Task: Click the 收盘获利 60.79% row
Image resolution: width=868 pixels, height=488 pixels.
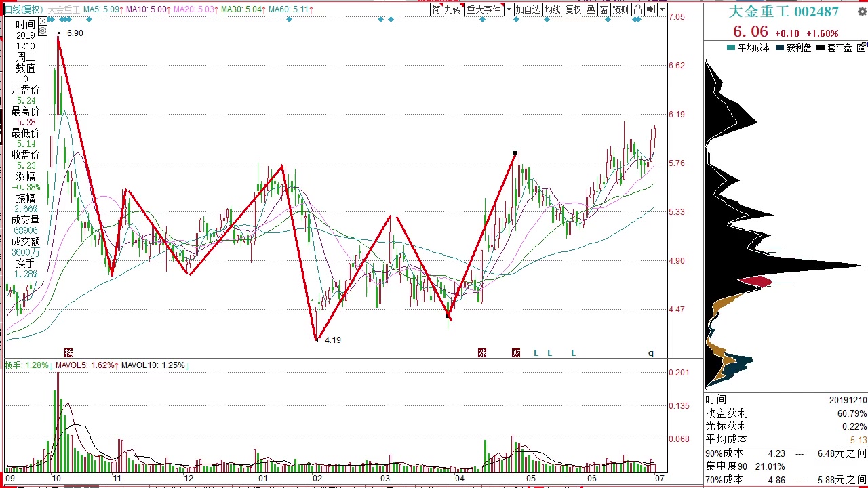Action: (786, 413)
